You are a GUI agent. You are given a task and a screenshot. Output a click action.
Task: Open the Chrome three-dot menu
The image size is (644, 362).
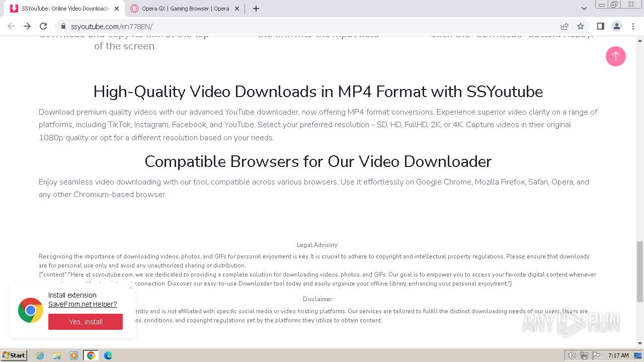coord(633,26)
